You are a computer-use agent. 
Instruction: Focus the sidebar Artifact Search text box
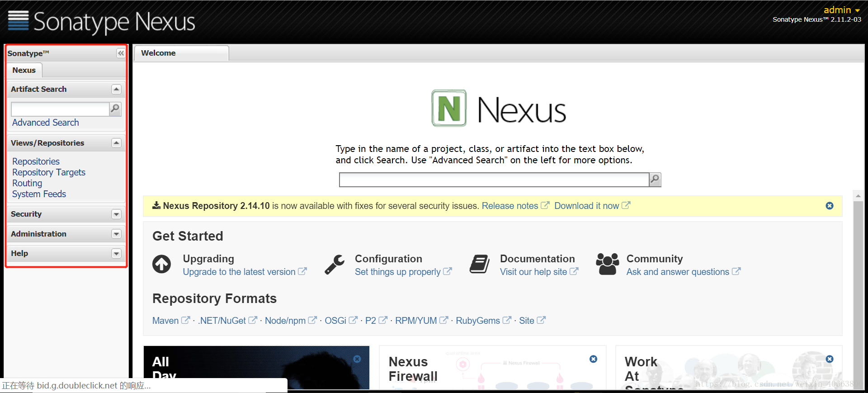pos(60,109)
